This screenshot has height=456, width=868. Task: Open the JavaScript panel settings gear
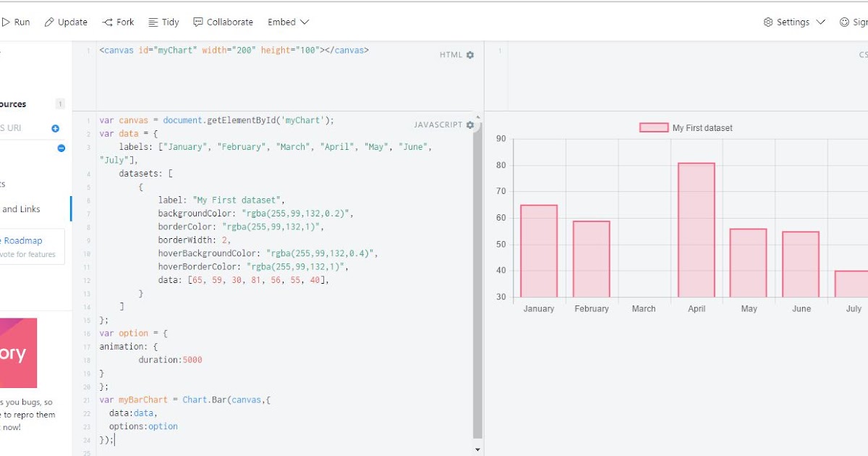point(470,124)
